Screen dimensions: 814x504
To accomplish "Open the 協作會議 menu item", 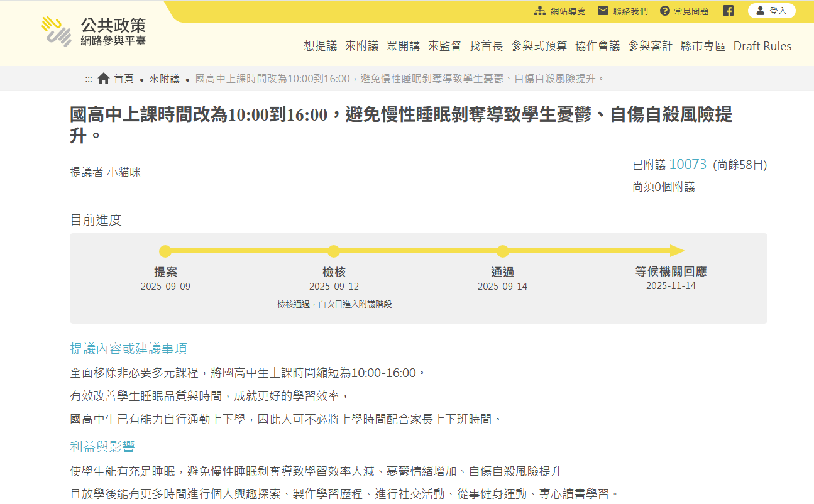I will (597, 46).
